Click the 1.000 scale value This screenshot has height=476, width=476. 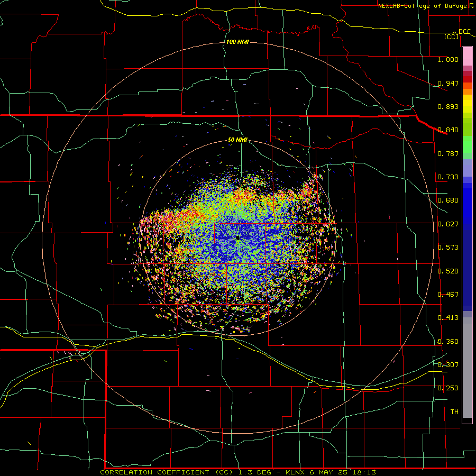coord(448,59)
